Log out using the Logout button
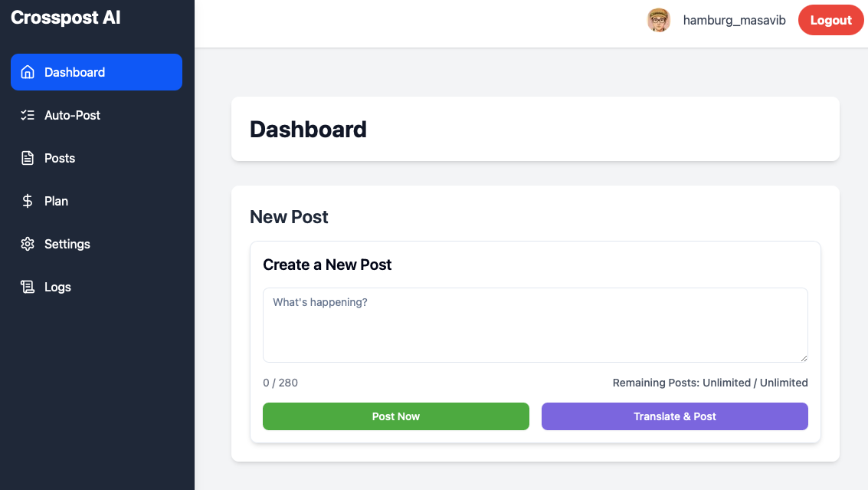868x490 pixels. (x=831, y=21)
